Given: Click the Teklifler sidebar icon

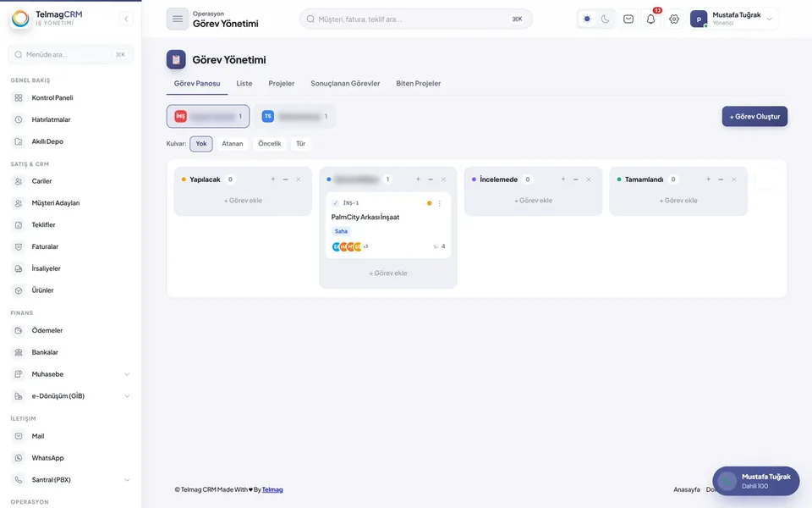Looking at the screenshot, I should [19, 224].
